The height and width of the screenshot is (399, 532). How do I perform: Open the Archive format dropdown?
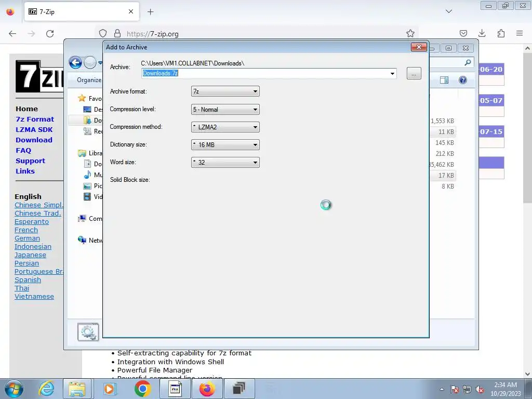pyautogui.click(x=225, y=91)
